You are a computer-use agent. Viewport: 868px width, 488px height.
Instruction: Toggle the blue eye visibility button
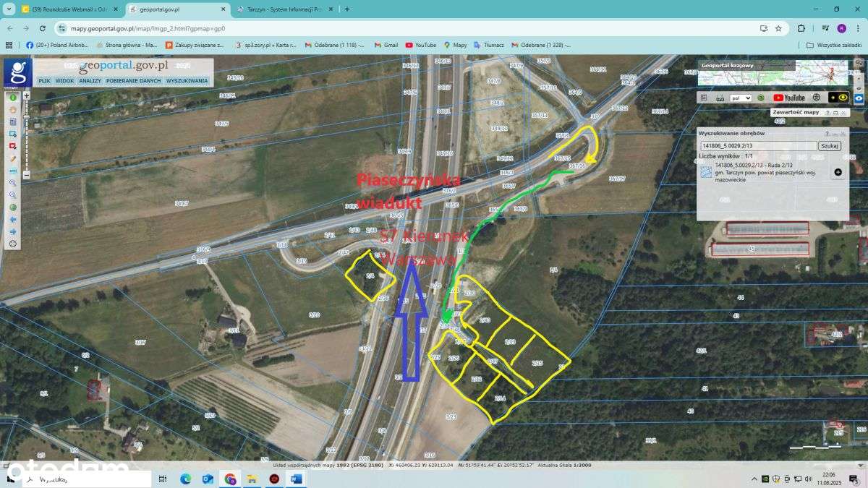(859, 98)
